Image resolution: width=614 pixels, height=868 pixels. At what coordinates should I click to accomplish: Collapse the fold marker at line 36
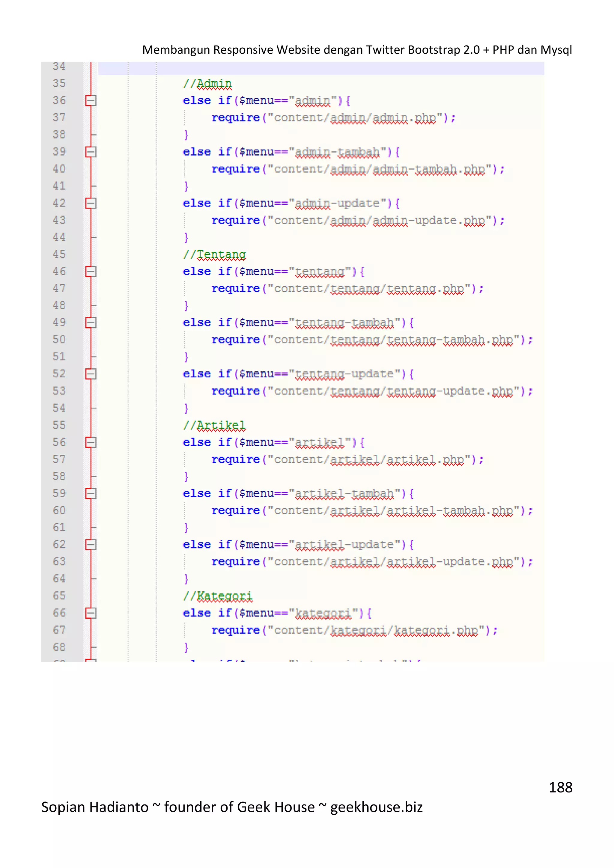click(91, 101)
